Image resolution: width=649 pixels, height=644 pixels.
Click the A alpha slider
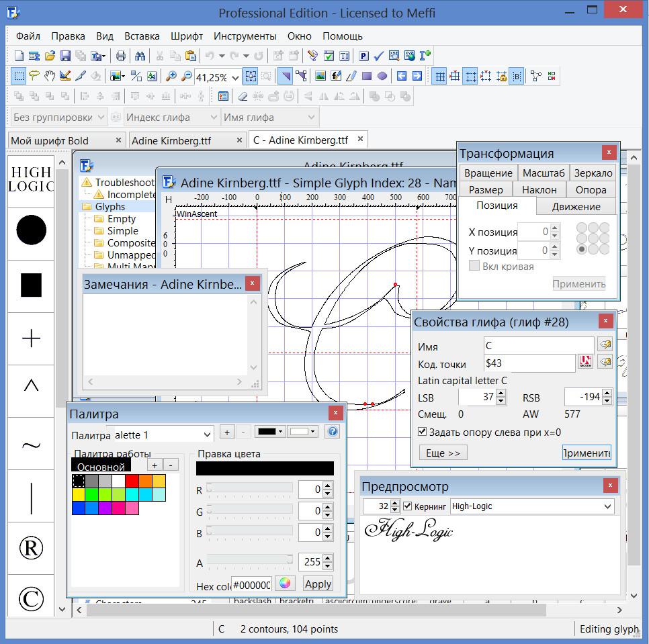pyautogui.click(x=250, y=560)
